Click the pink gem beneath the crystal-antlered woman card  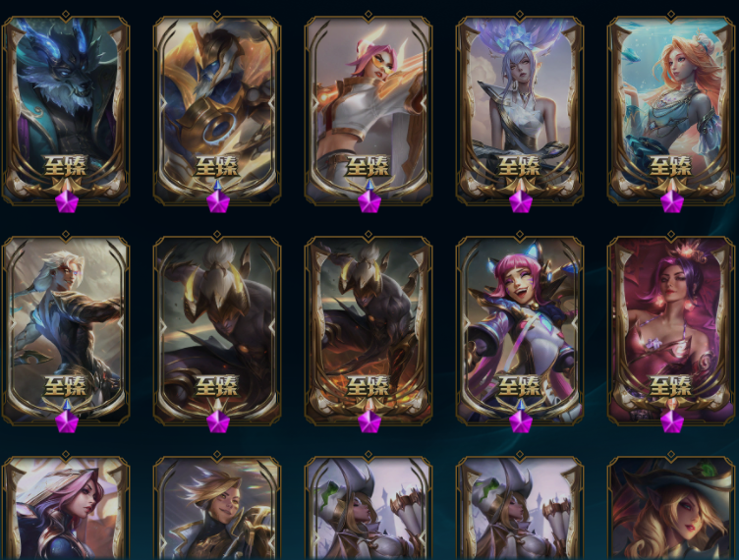tap(520, 202)
